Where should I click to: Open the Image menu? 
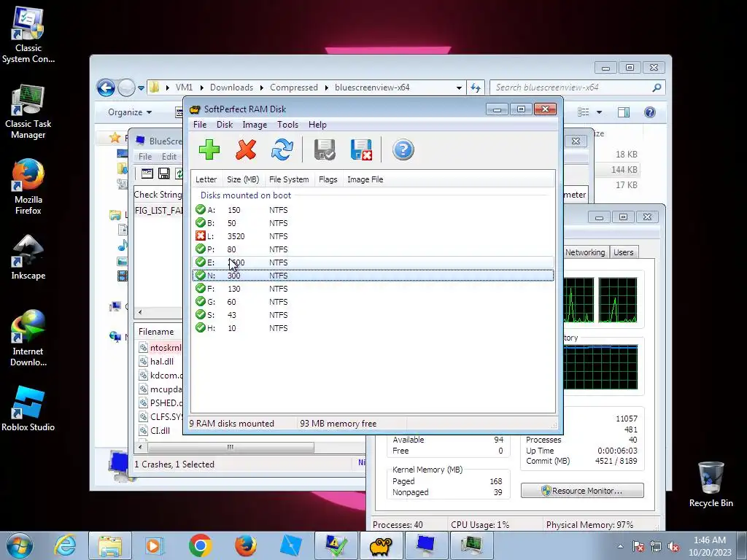(255, 125)
